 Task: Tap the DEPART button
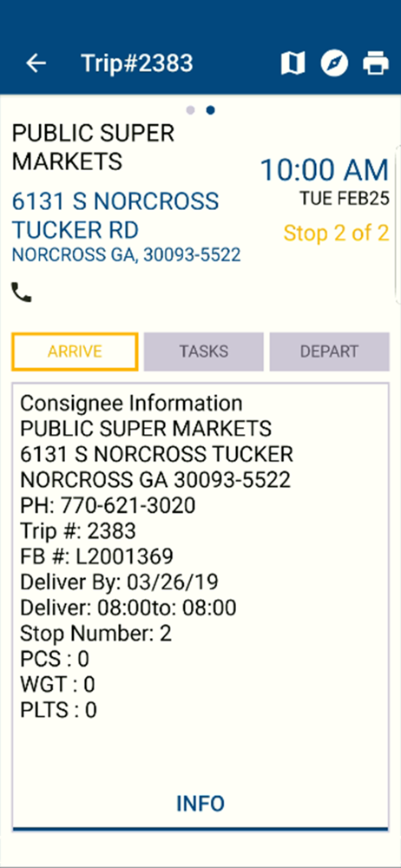point(330,352)
